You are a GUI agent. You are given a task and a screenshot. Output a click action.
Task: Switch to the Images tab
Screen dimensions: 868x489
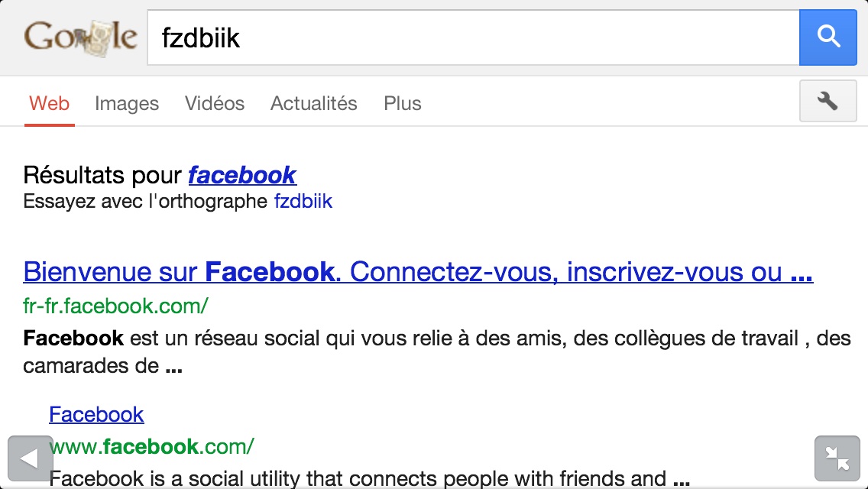point(127,103)
